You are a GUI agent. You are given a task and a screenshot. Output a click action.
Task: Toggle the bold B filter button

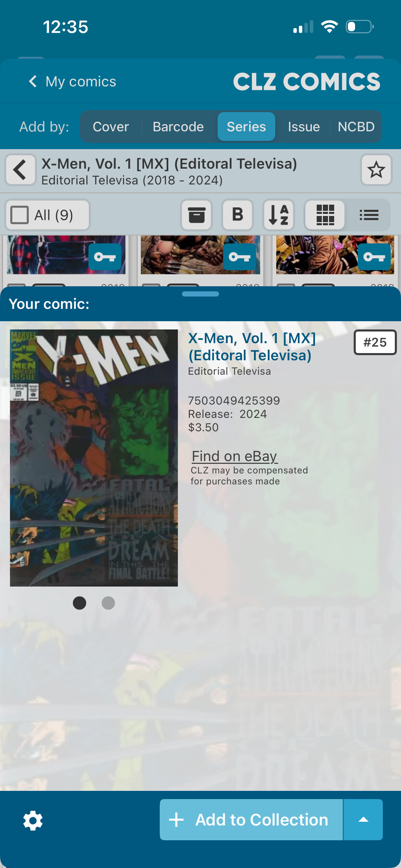(238, 215)
